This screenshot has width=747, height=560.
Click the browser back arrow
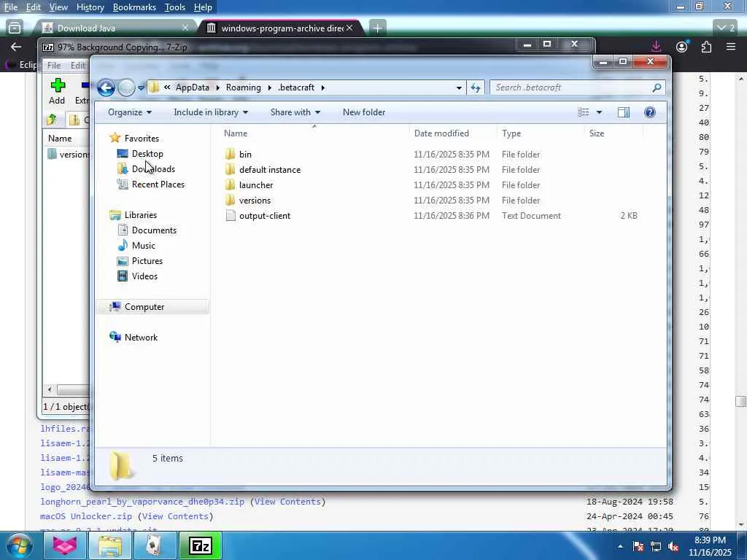(x=16, y=47)
